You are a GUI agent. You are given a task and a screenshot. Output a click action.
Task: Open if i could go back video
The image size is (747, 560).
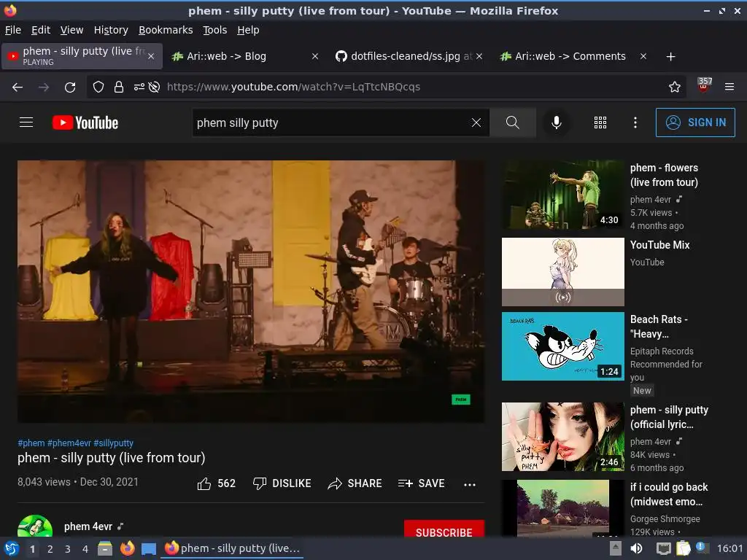click(562, 507)
